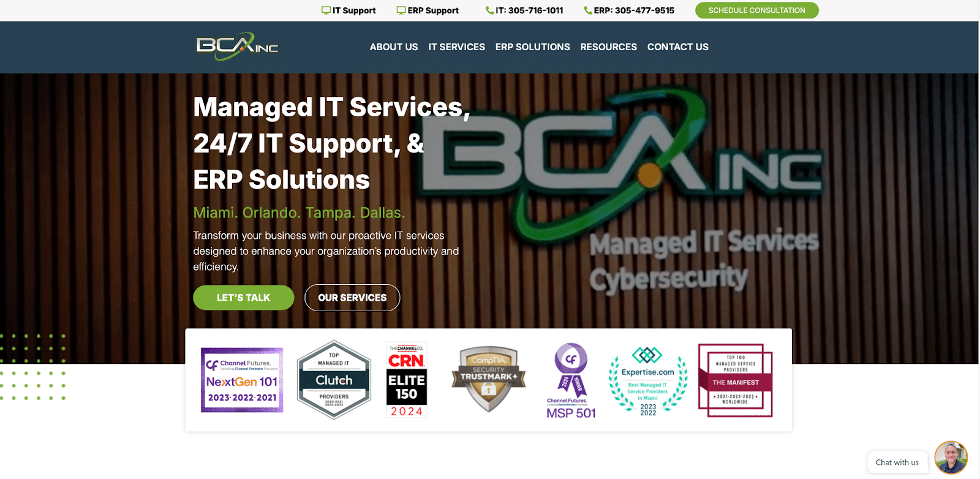Image resolution: width=980 pixels, height=479 pixels.
Task: Go to the Contact Us page
Action: (678, 47)
